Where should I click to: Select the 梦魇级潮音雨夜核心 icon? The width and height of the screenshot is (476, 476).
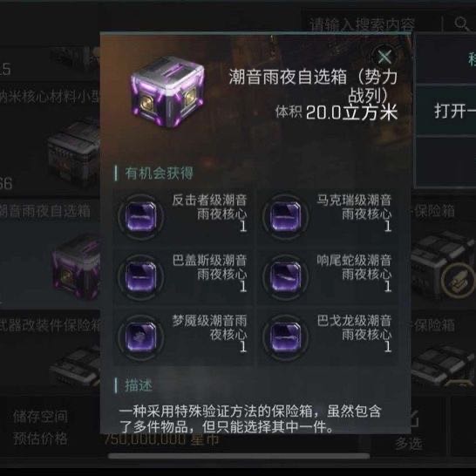click(x=140, y=337)
